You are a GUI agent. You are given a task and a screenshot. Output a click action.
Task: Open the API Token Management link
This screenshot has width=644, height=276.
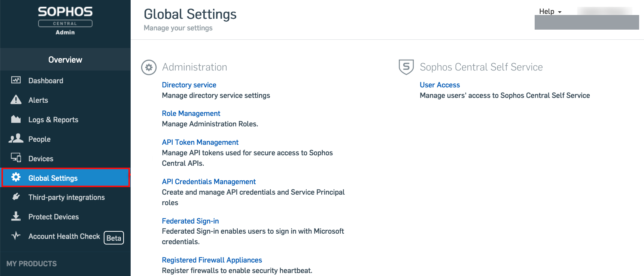point(200,142)
